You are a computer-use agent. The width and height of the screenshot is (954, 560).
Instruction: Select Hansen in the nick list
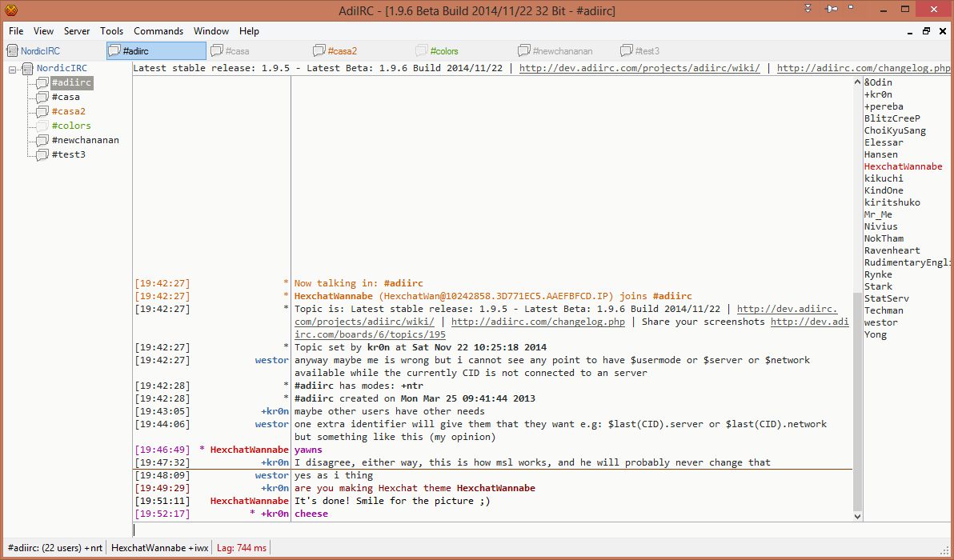pos(881,154)
